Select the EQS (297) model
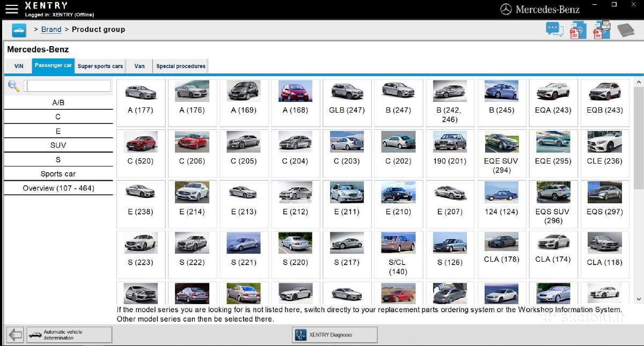644x346 pixels. [605, 204]
